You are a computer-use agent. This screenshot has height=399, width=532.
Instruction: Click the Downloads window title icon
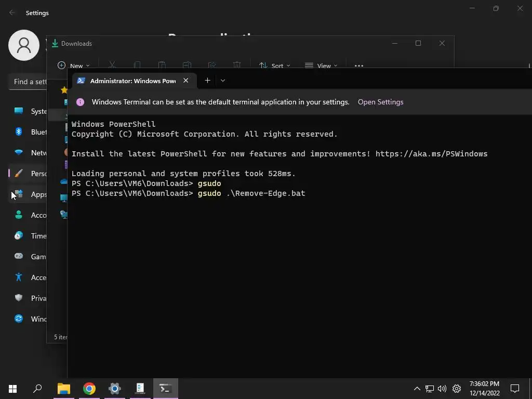[55, 43]
